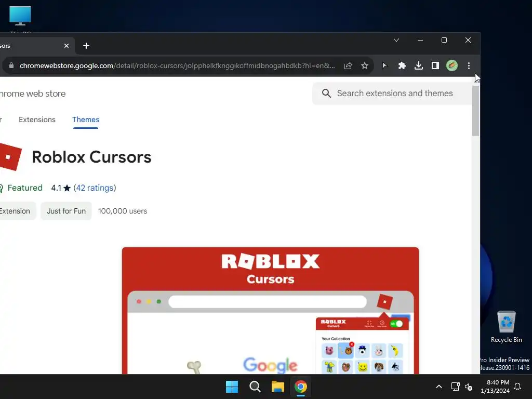Open the Windows Start menu
532x399 pixels.
tap(232, 387)
